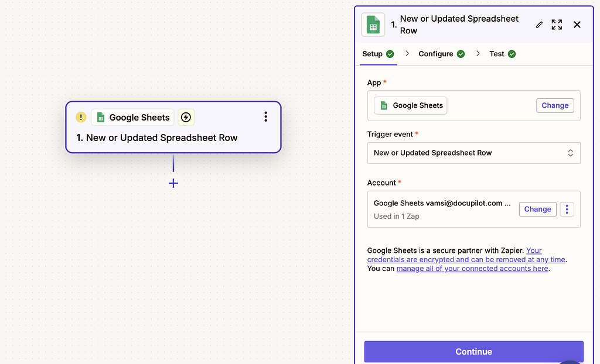The image size is (600, 364).
Task: Click the lightning trigger icon on the node
Action: pos(186,117)
